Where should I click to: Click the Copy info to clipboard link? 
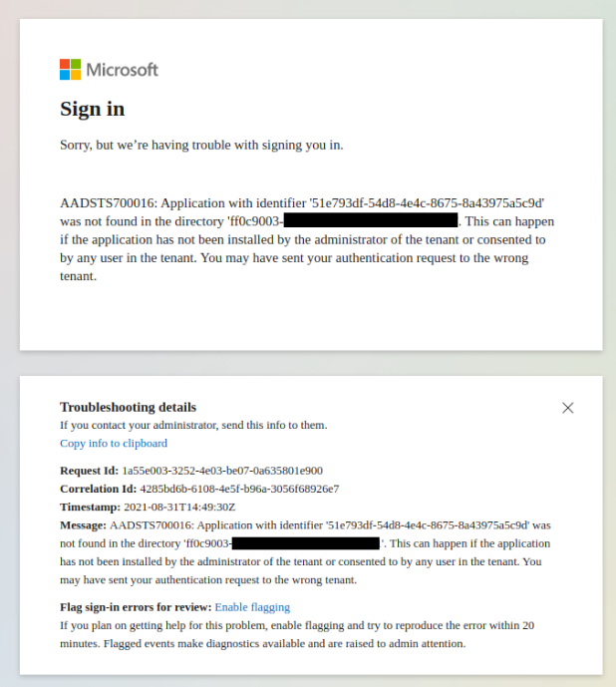point(114,444)
